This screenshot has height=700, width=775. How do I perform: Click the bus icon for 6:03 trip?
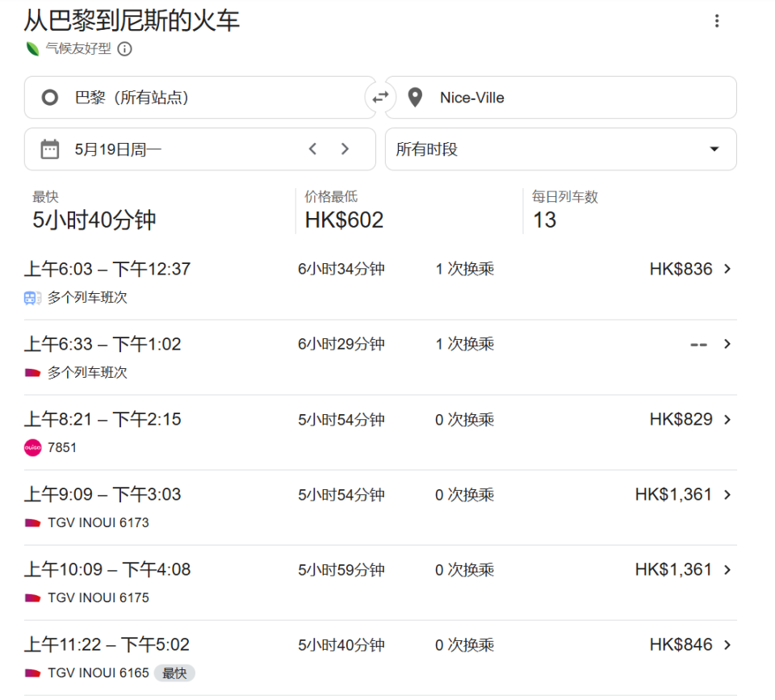coord(32,298)
